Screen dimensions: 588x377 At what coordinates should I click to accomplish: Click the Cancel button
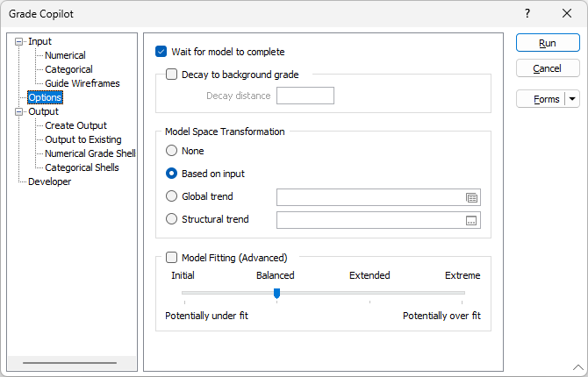point(548,68)
